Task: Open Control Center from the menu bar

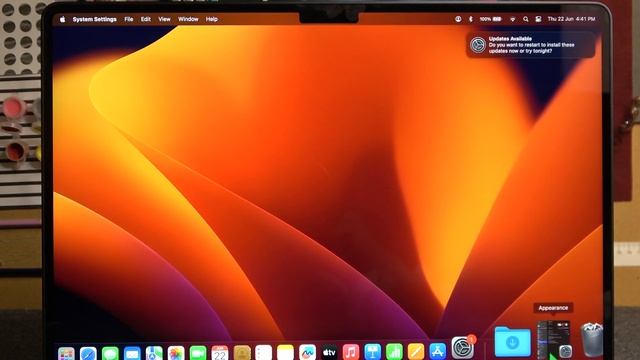Action: click(x=538, y=19)
